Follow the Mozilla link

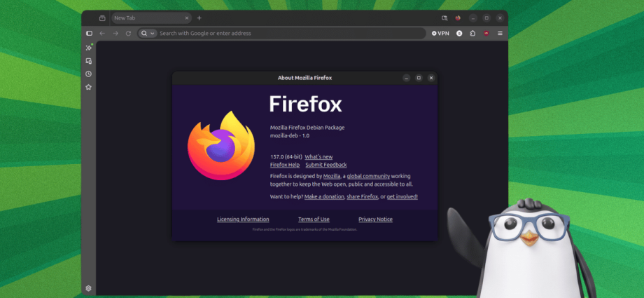click(x=332, y=176)
